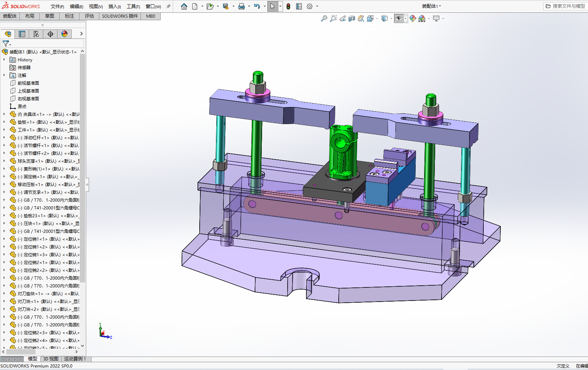Return to Previous View icon
The height and width of the screenshot is (370, 588).
pos(343,18)
